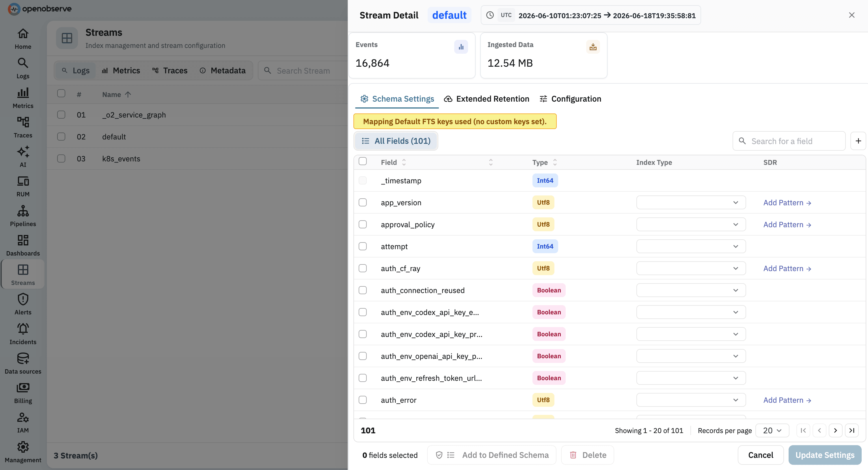Jump to the last page of fields
Screen dimensions: 868x470
coord(852,430)
